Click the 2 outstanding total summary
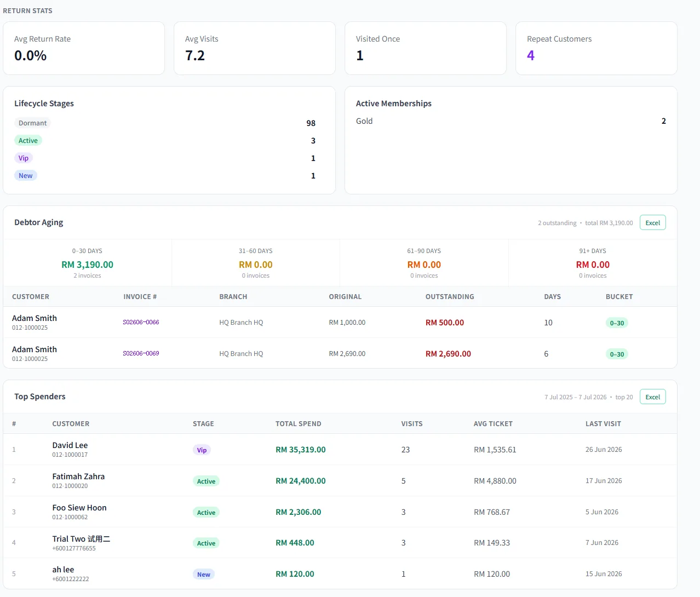700x597 pixels. tap(585, 223)
